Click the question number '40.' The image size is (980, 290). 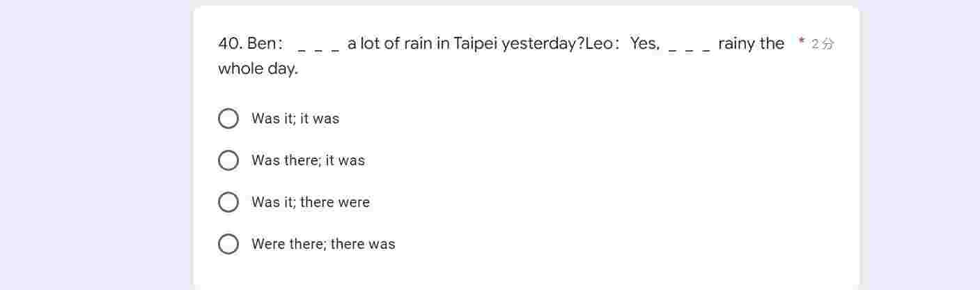click(x=231, y=43)
